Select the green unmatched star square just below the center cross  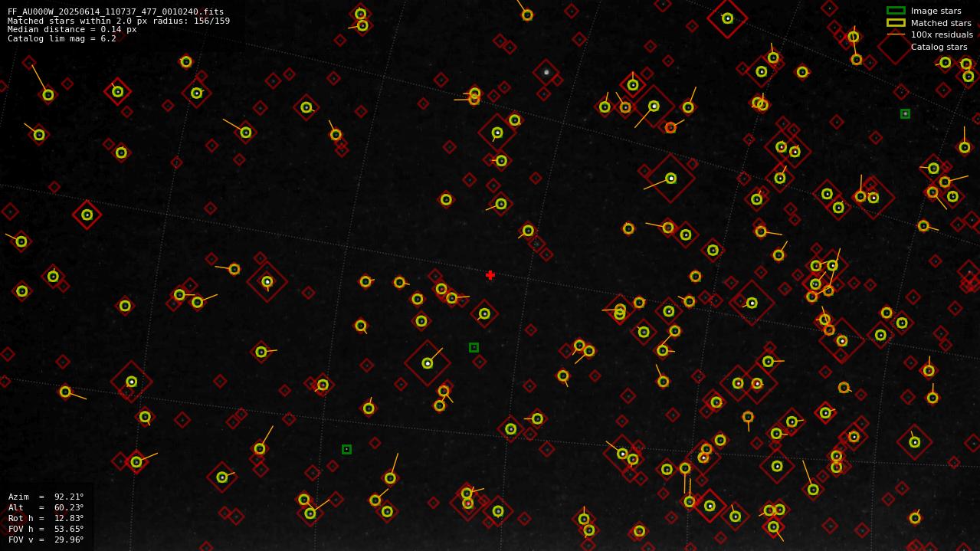click(x=474, y=347)
